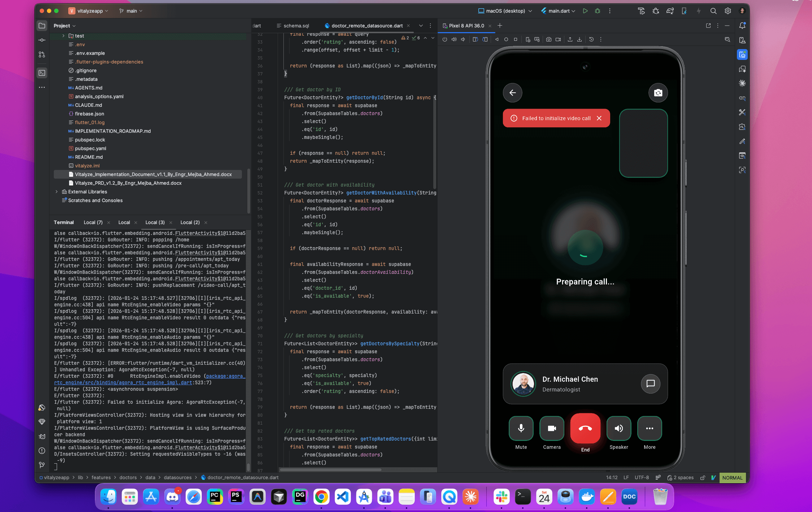
Task: Open IDE search with the magnifier icon
Action: (713, 11)
